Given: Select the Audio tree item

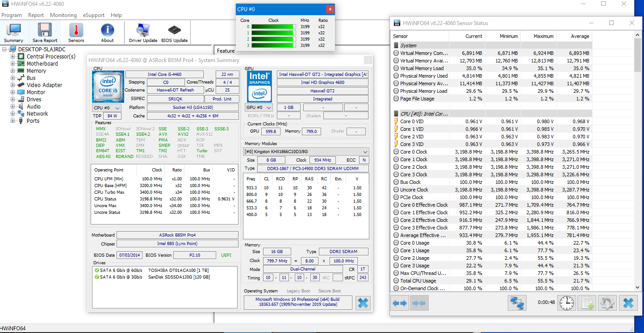Looking at the screenshot, I should 34,107.
